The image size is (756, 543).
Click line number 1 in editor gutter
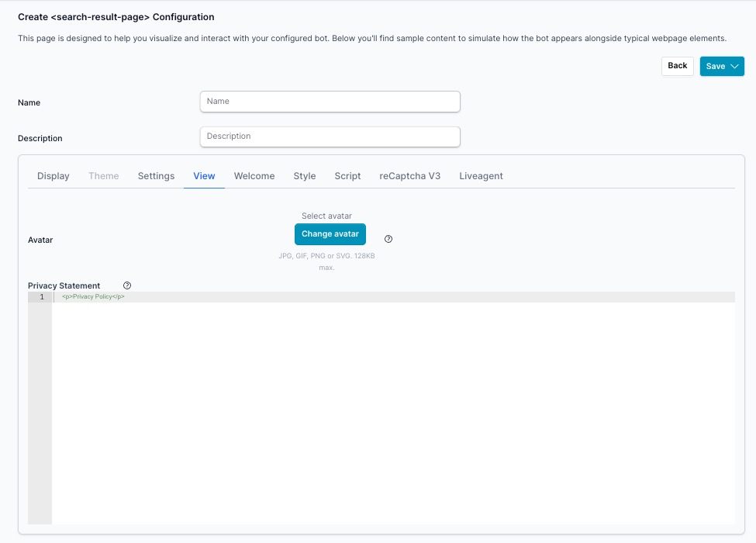coord(41,297)
